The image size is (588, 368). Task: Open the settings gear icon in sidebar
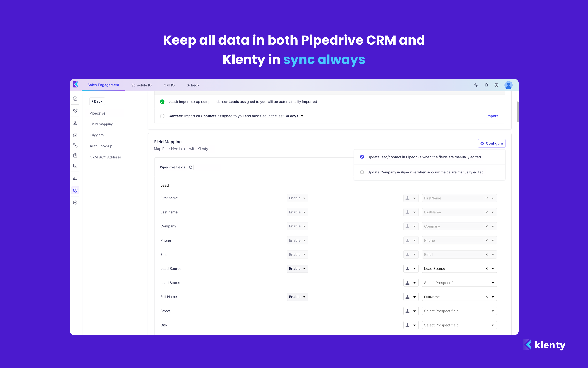tap(75, 190)
